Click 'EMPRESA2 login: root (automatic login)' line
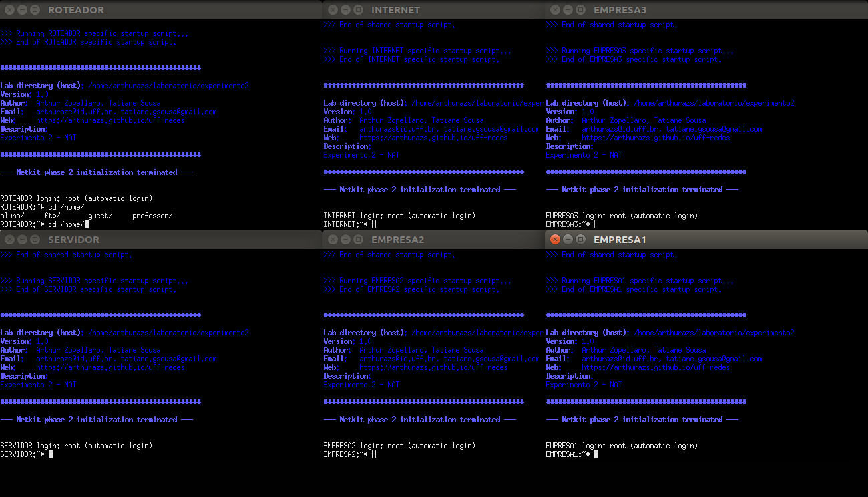This screenshot has width=868, height=497. pos(399,446)
